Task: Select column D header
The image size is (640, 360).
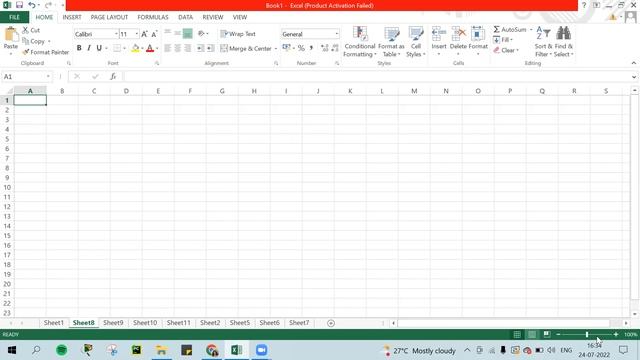Action: click(126, 91)
